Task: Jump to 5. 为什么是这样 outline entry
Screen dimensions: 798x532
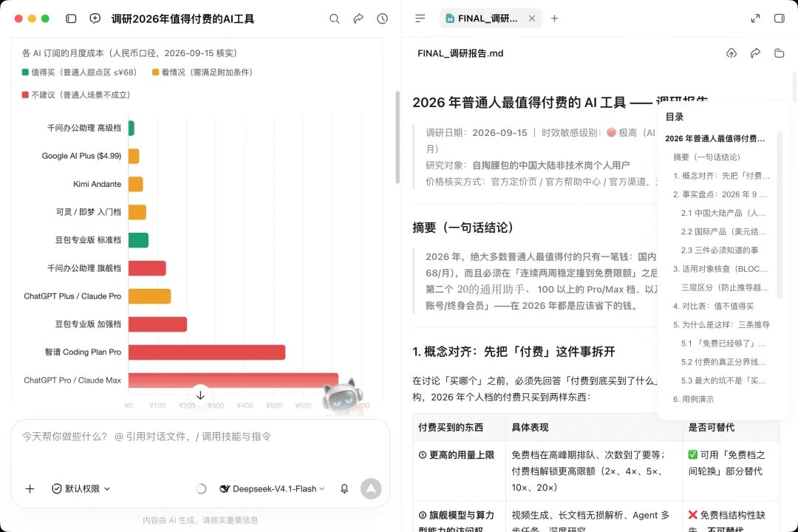Action: 721,324
